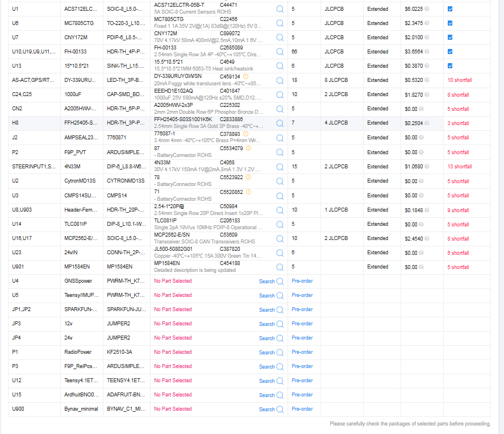Click Search for U5 Teensy/IMU row

point(271,296)
